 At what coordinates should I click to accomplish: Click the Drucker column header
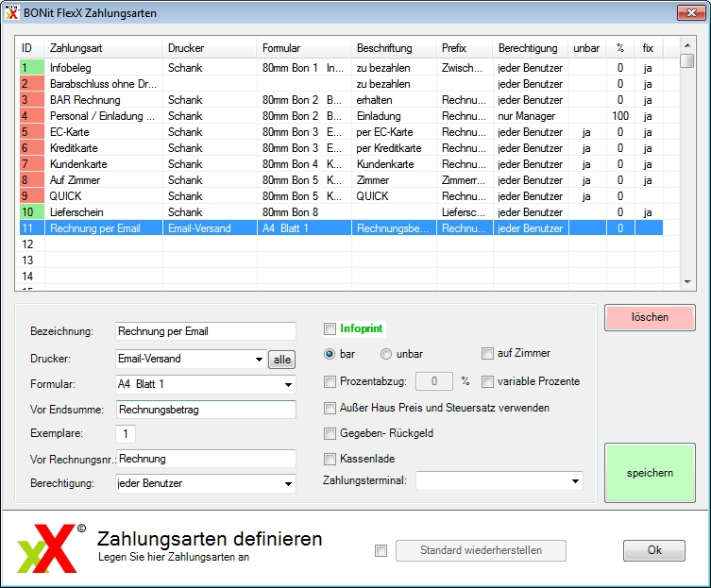coord(210,48)
